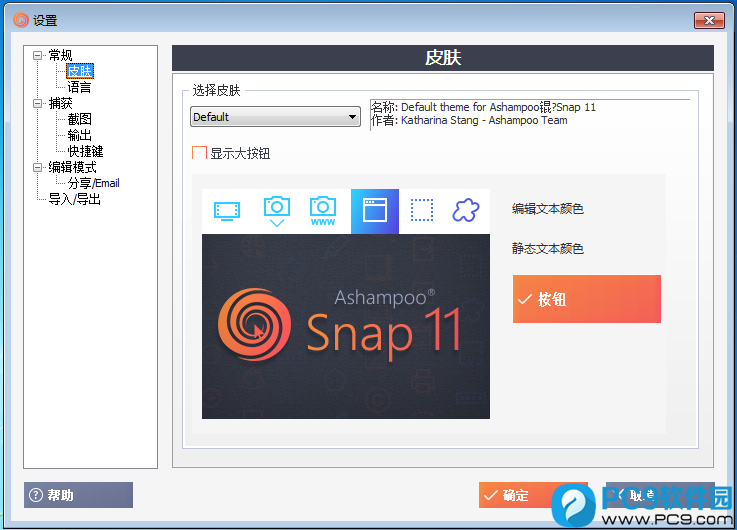
Task: Click the scrolling capture camera icon
Action: pos(277,211)
